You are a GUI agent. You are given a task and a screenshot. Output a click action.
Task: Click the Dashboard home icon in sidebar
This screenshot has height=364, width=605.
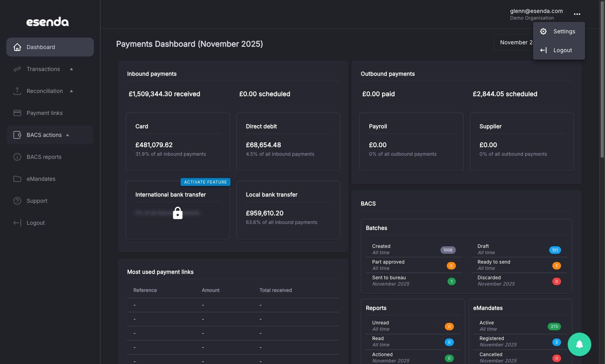tap(17, 47)
